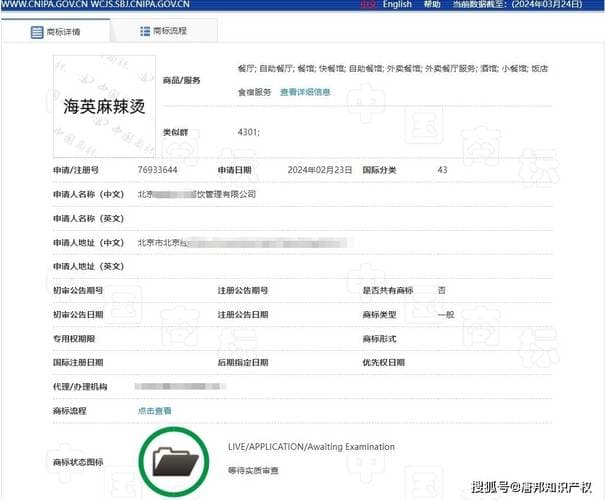Click the 类似群 label

click(175, 132)
